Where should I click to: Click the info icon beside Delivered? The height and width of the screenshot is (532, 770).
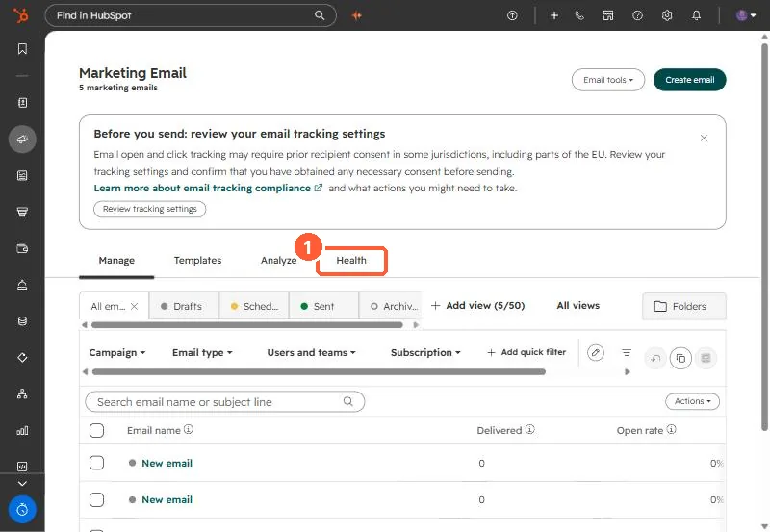point(530,429)
